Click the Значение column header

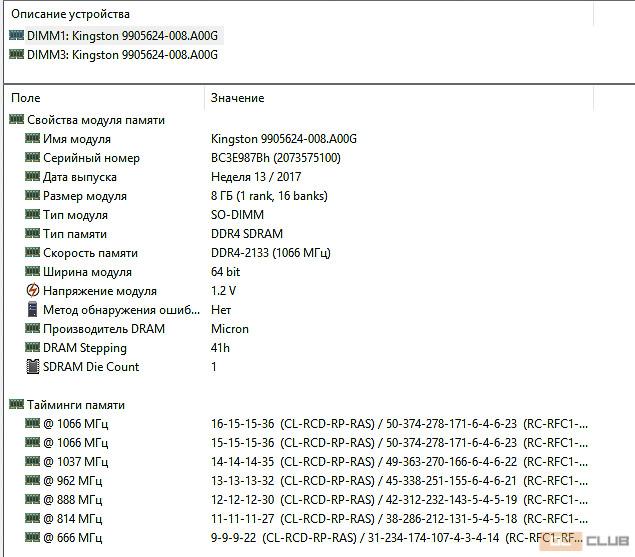(237, 98)
